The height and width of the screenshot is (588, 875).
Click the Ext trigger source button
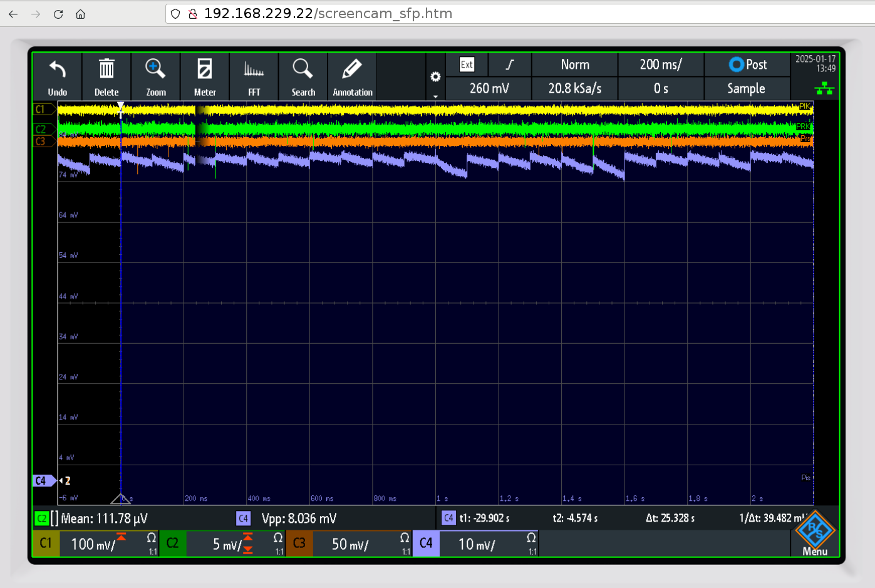[x=467, y=64]
